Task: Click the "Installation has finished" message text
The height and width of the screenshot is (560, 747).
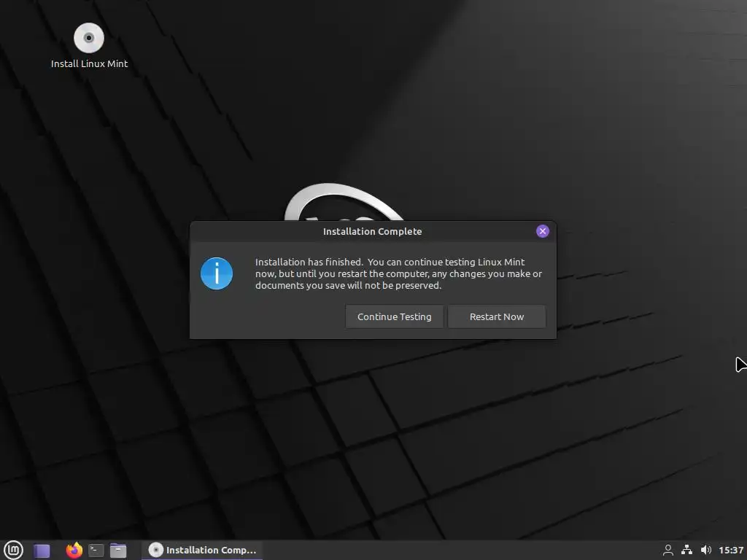Action: (x=398, y=274)
